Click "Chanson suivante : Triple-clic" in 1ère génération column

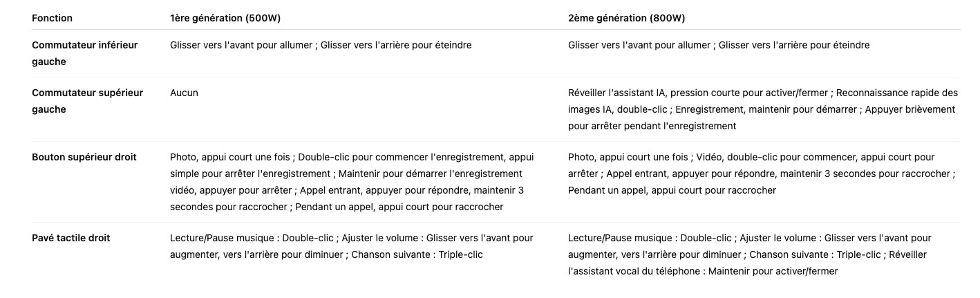point(417,254)
